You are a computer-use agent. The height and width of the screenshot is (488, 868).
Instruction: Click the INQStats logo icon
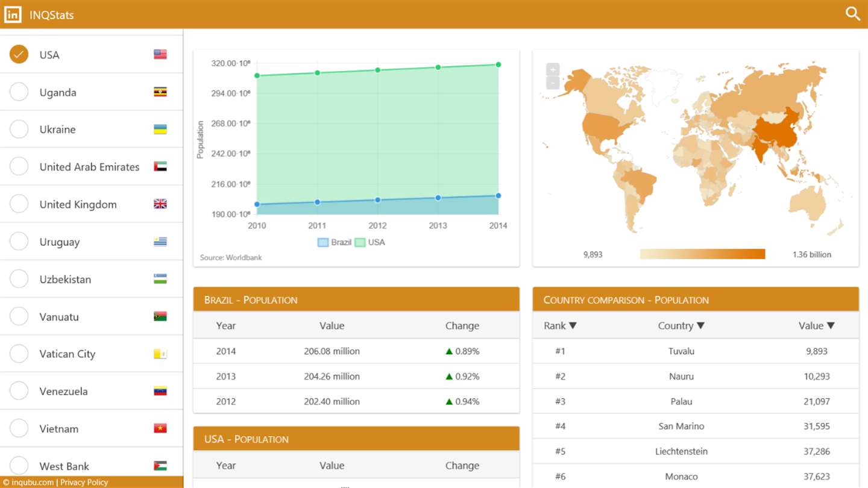[13, 14]
